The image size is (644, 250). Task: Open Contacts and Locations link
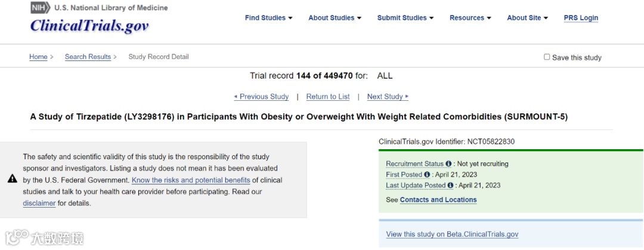point(438,200)
